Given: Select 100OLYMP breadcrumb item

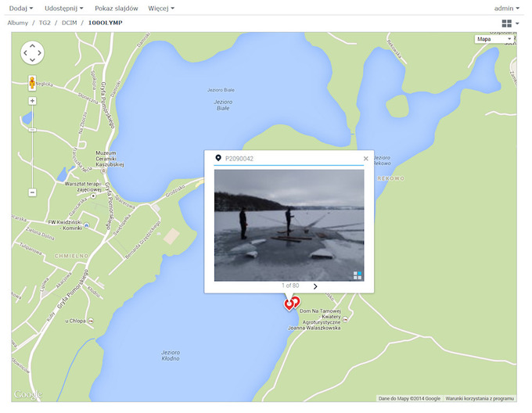Looking at the screenshot, I should pos(105,23).
